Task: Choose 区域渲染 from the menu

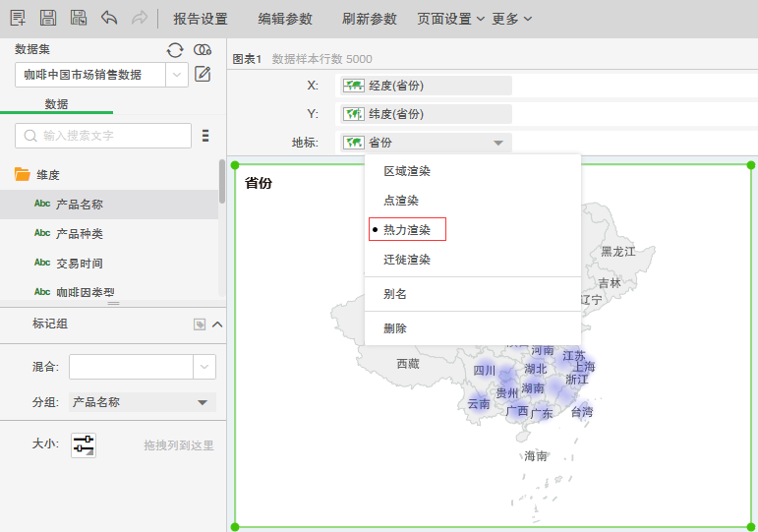Action: tap(407, 171)
